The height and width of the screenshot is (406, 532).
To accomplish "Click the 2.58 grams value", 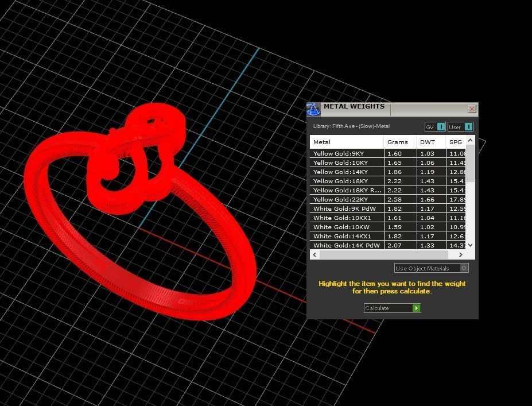I will 394,199.
